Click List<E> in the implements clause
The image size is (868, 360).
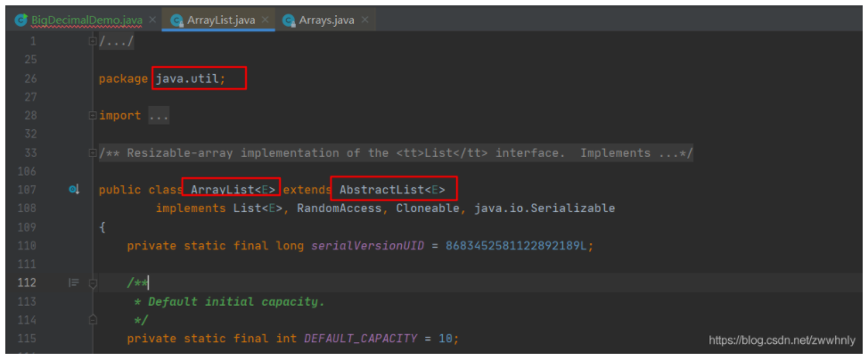tap(258, 209)
